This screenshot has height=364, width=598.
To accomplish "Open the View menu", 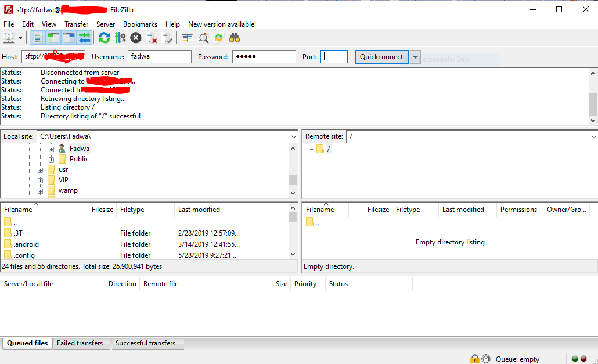I will (49, 24).
